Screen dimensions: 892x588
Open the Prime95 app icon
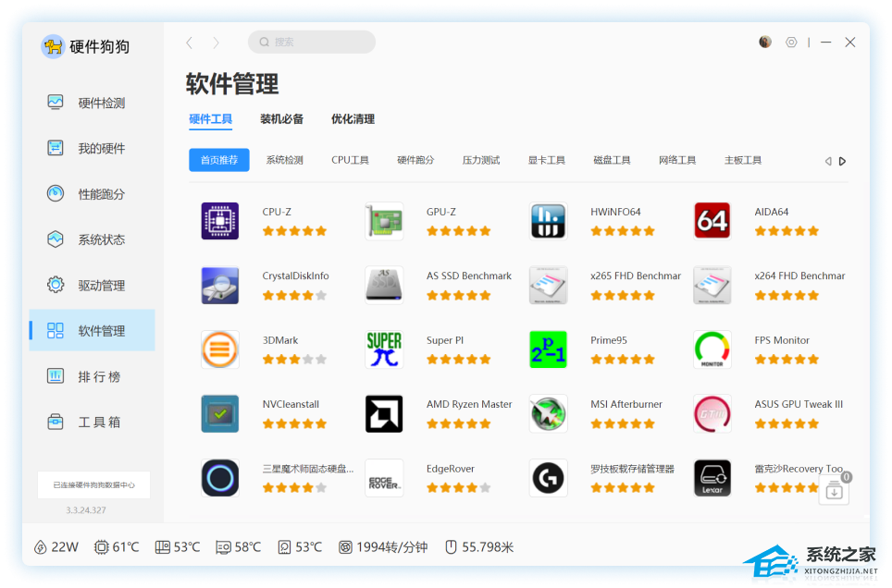click(x=548, y=349)
